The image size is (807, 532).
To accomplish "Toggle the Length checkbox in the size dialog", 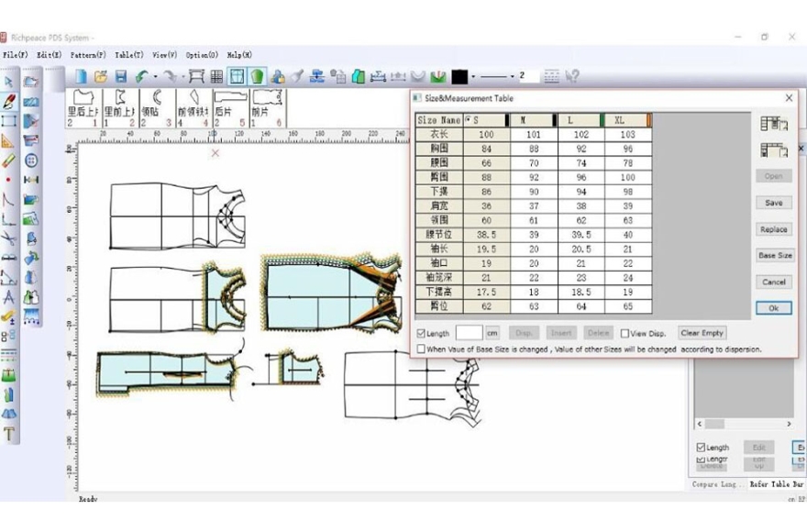I will 421,334.
